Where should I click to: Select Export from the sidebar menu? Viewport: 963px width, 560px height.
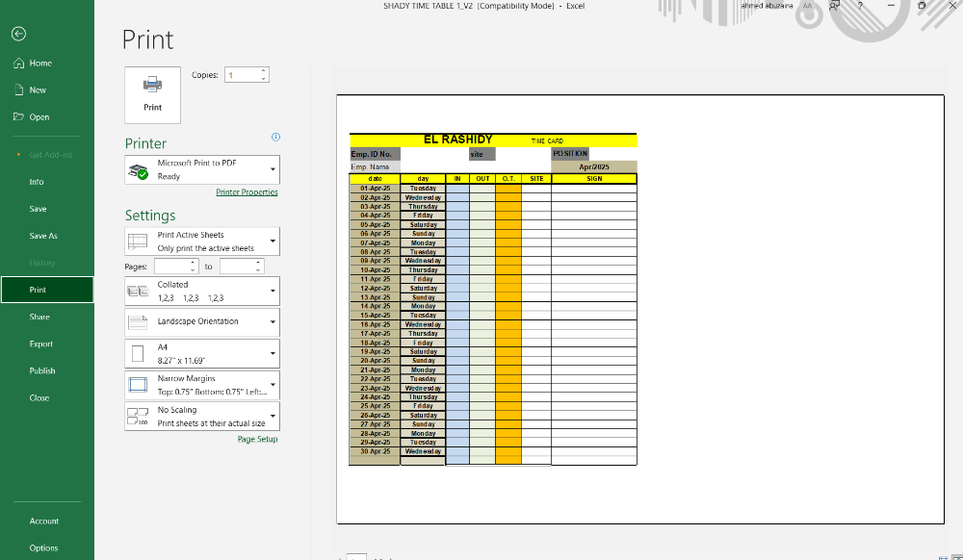tap(41, 344)
